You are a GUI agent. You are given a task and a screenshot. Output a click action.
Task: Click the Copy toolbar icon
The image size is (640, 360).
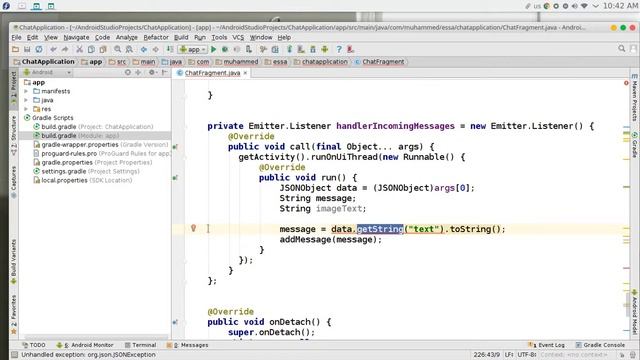(91, 49)
